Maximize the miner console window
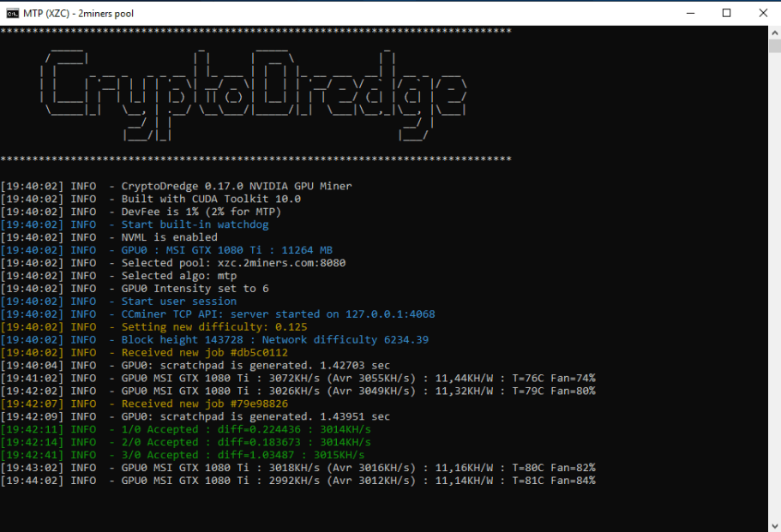 tap(726, 13)
